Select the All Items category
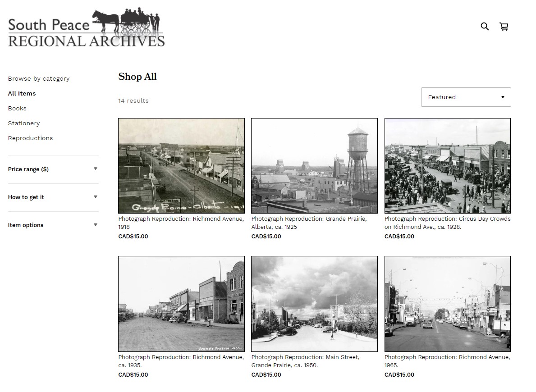This screenshot has width=536, height=392. point(22,94)
